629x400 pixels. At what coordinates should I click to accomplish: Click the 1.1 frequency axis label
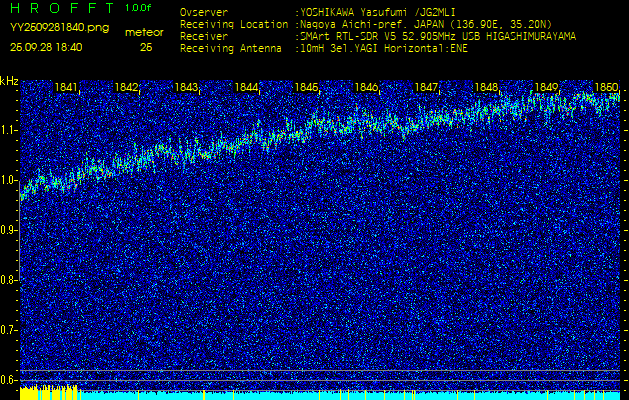tap(9, 130)
